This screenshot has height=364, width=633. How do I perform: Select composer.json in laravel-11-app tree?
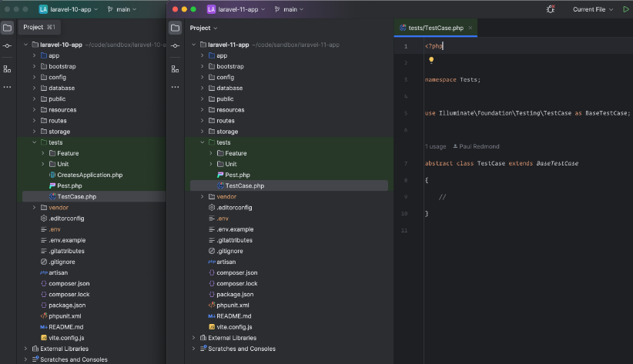pyautogui.click(x=237, y=272)
